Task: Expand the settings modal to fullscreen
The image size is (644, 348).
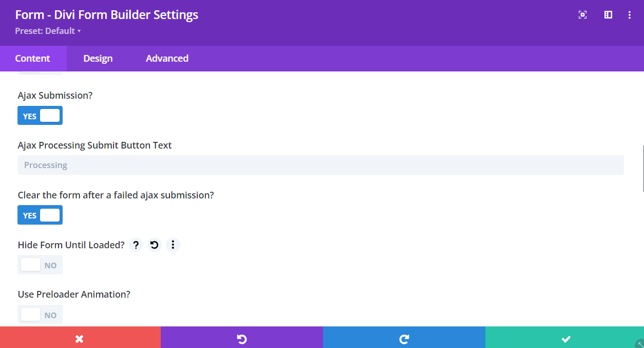Action: [x=582, y=14]
